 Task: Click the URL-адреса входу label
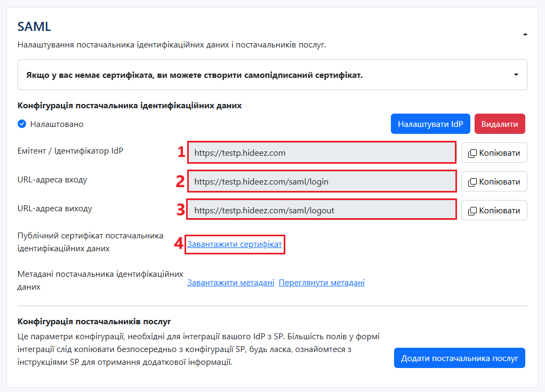52,180
